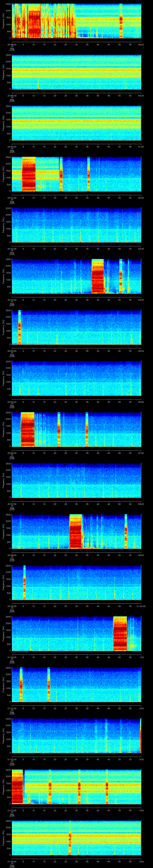Image resolution: width=153 pixels, height=868 pixels.
Task: Click the 21:04:00 start time label
Action: point(12,861)
